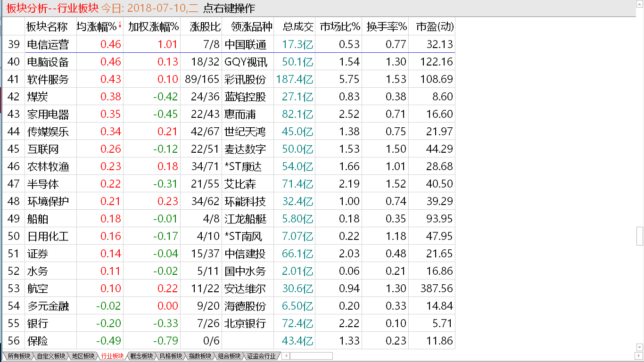This screenshot has width=644, height=362.
Task: Click the vertical scrollbar thumb
Action: (640, 236)
